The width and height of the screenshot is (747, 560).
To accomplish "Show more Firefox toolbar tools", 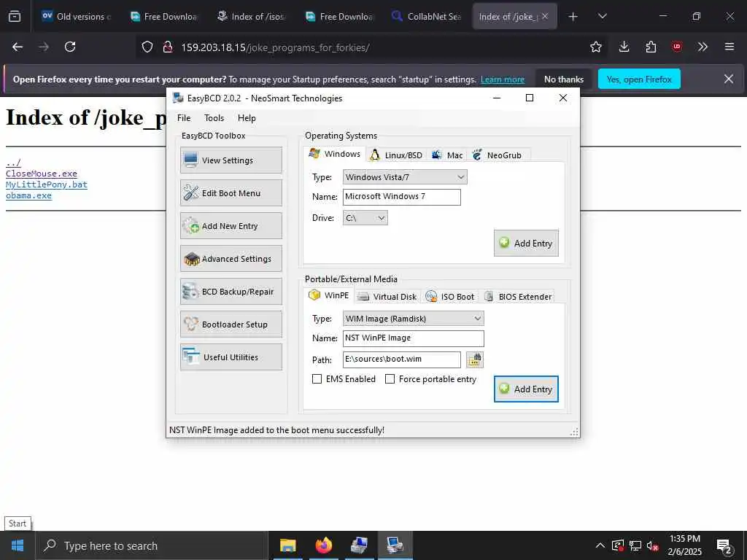I will pos(703,47).
